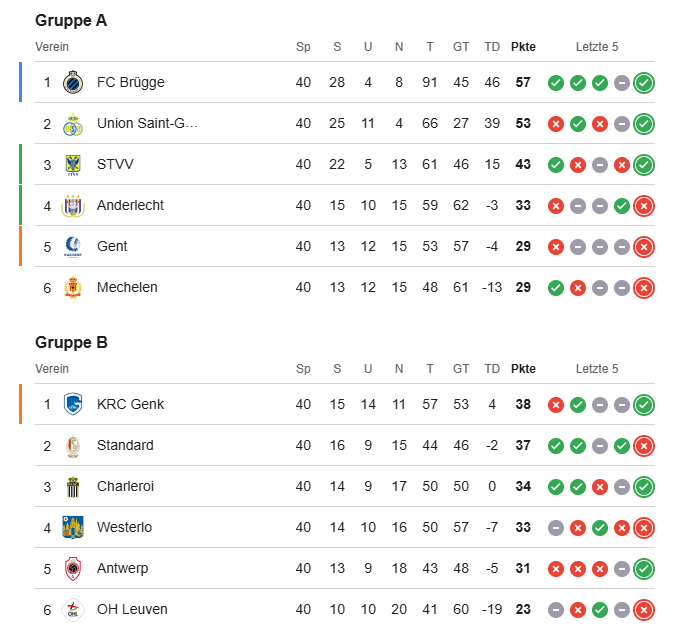This screenshot has height=635, width=684.
Task: Click the TD column header in Gruppe B
Action: coord(492,369)
